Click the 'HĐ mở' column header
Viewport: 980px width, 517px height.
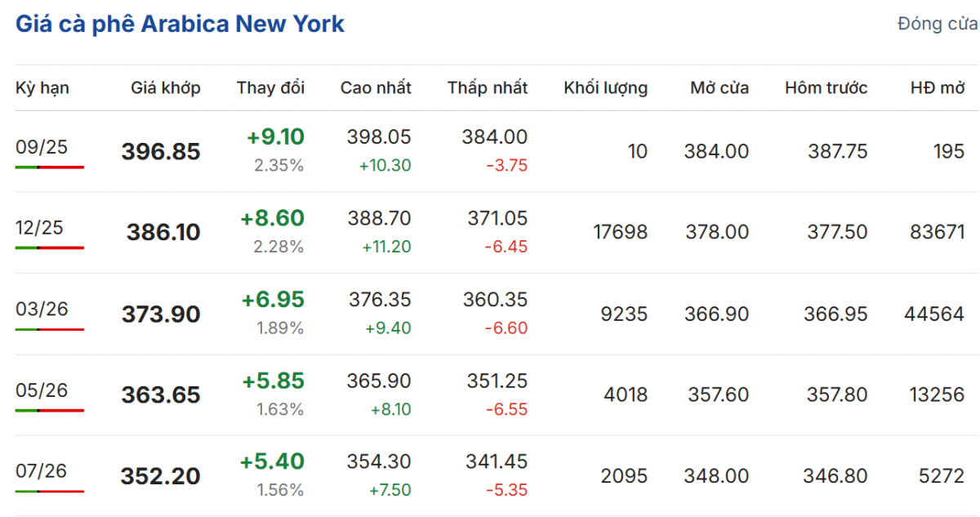[938, 88]
